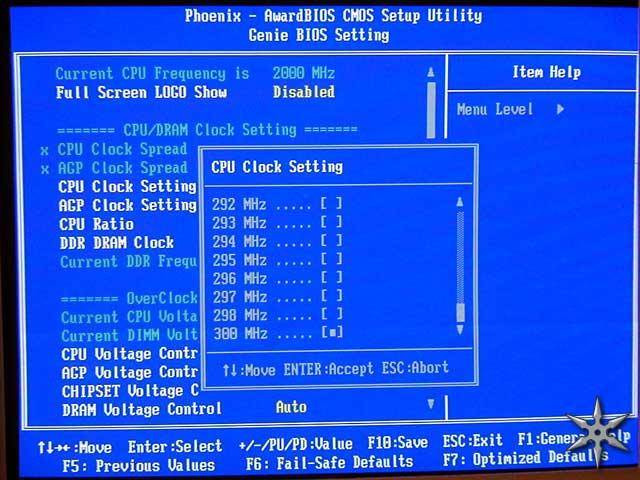This screenshot has width=640, height=480.
Task: Select CPU Clock Setting menu item
Action: pos(127,187)
